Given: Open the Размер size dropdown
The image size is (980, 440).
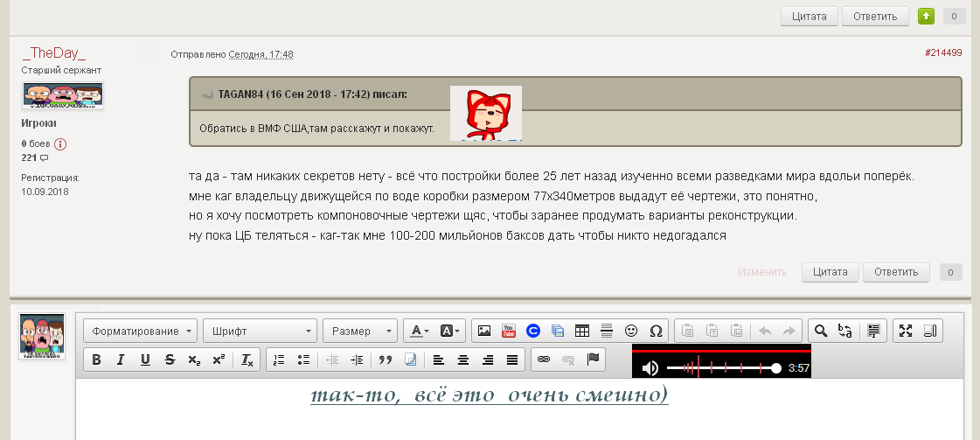Looking at the screenshot, I should (x=360, y=331).
